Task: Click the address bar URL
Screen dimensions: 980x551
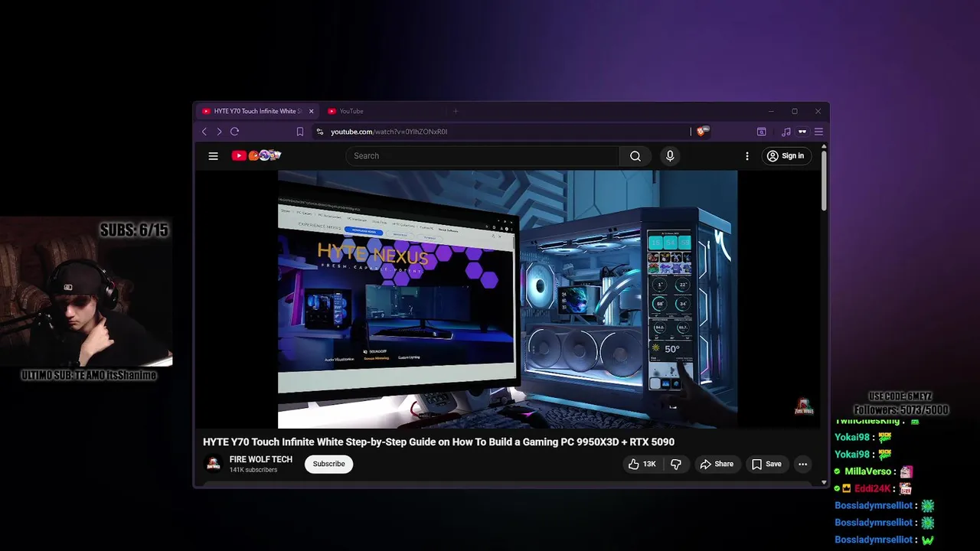Action: point(389,132)
